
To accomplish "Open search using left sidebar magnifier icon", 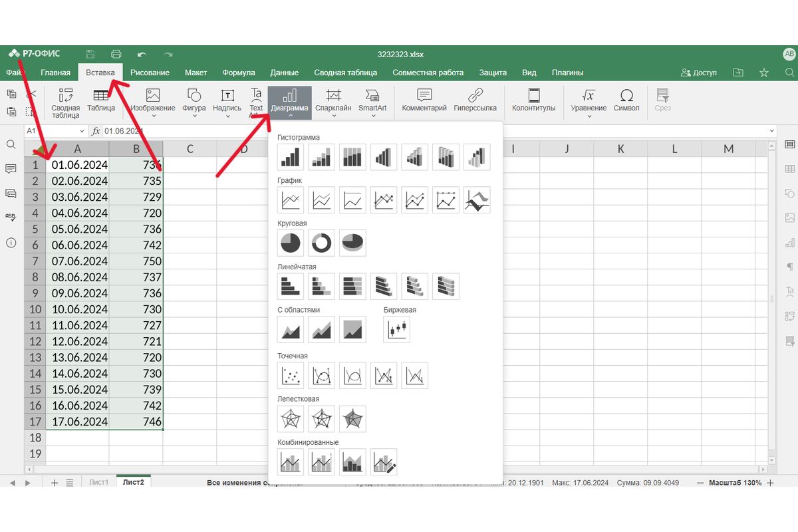I will click(11, 144).
